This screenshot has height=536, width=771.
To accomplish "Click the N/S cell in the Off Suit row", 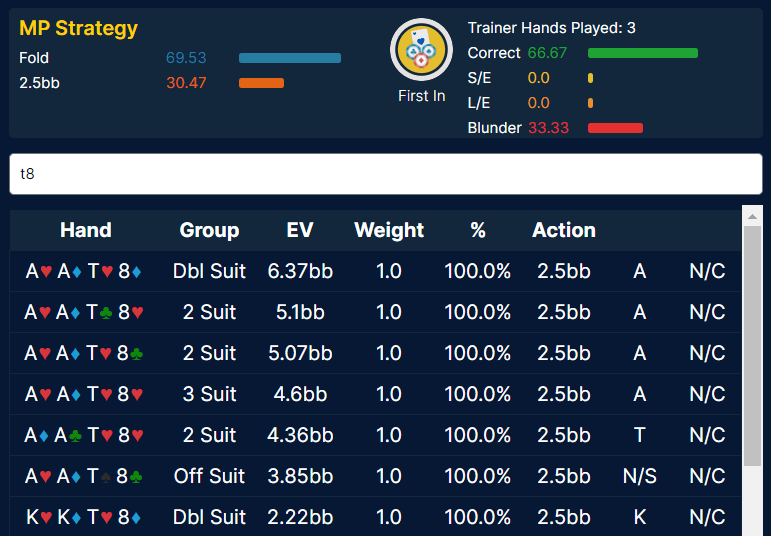I will click(x=640, y=476).
